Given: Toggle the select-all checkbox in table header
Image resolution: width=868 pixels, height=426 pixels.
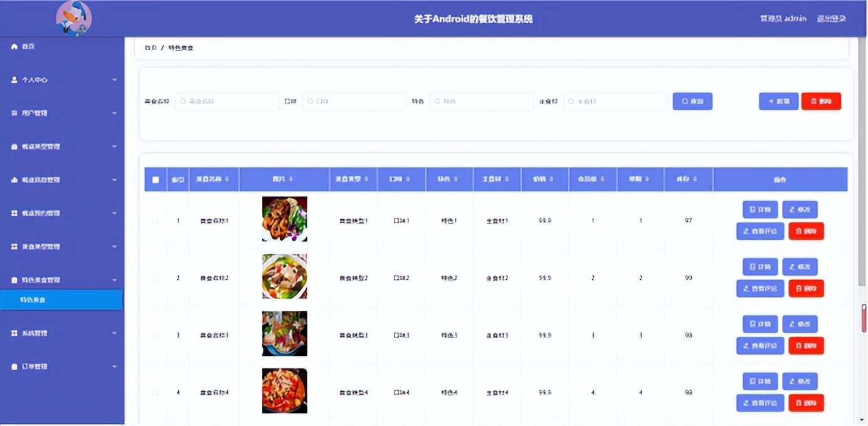Looking at the screenshot, I should (x=156, y=179).
